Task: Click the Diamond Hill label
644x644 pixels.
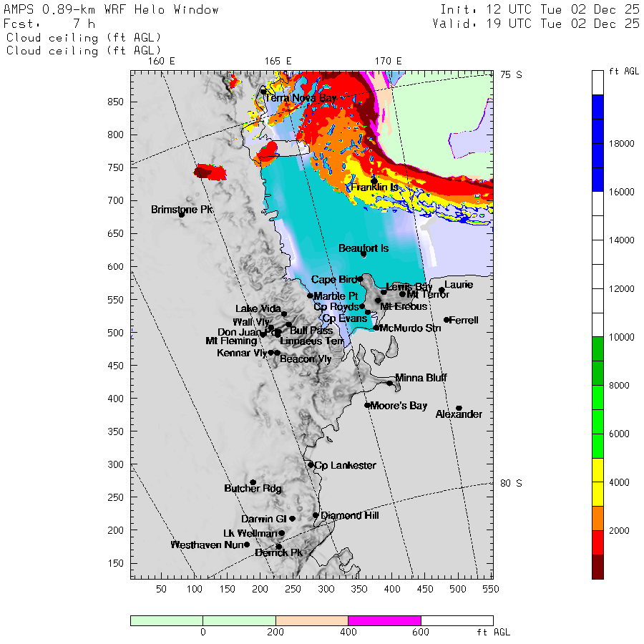Action: click(349, 515)
